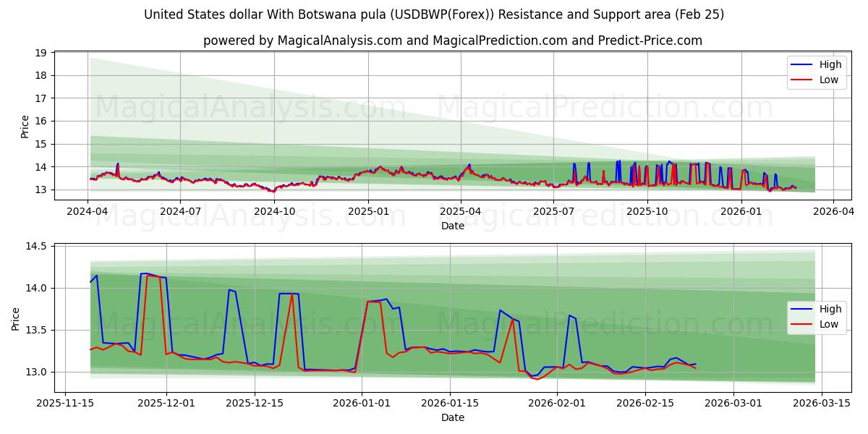Click the chart title mentioning USDBWP(Forex)
The height and width of the screenshot is (434, 868).
(x=434, y=14)
